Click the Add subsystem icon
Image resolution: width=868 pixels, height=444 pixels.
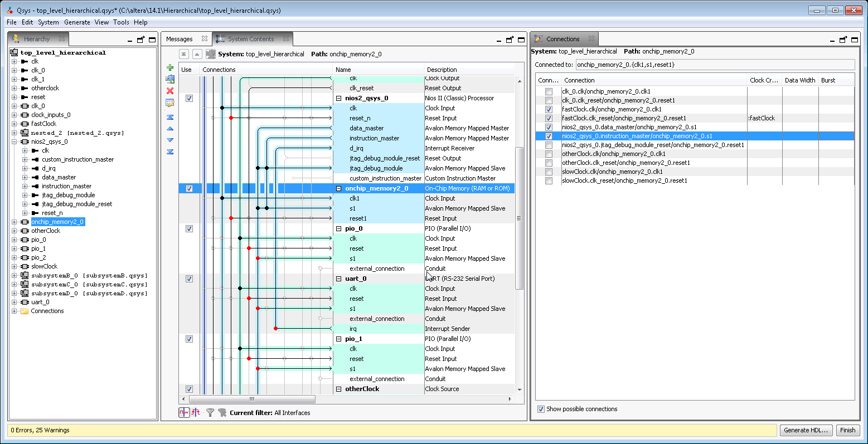point(170,79)
